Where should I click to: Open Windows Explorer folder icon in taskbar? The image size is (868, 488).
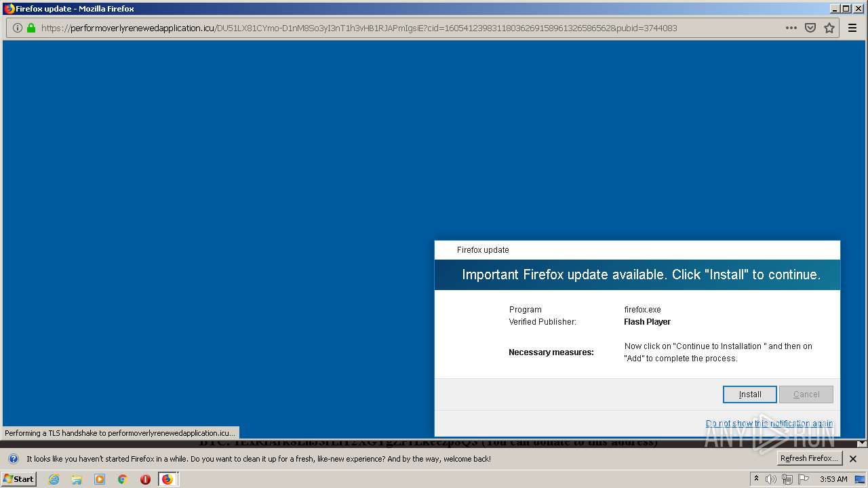click(x=77, y=479)
